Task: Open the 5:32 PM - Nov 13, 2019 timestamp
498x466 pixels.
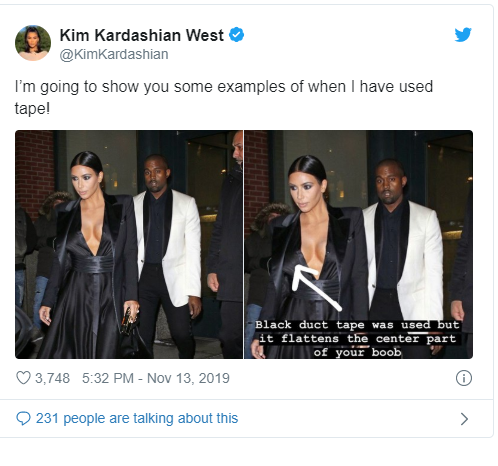Action: point(156,378)
